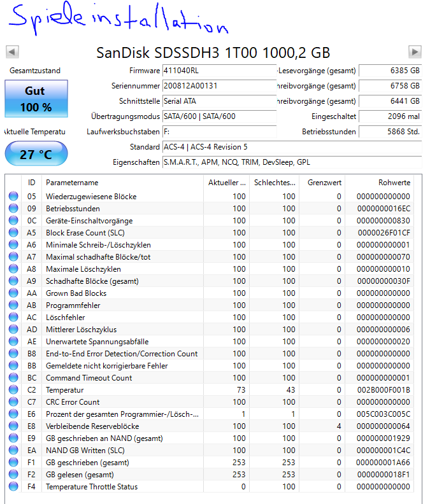Click the Gut 100 % health status button
Viewport: 423px width, 504px height.
[36, 99]
